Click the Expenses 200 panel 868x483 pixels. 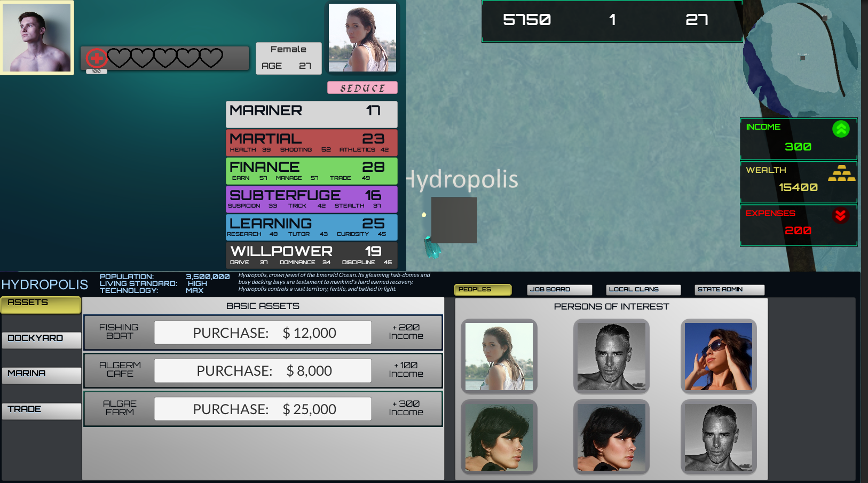click(799, 225)
